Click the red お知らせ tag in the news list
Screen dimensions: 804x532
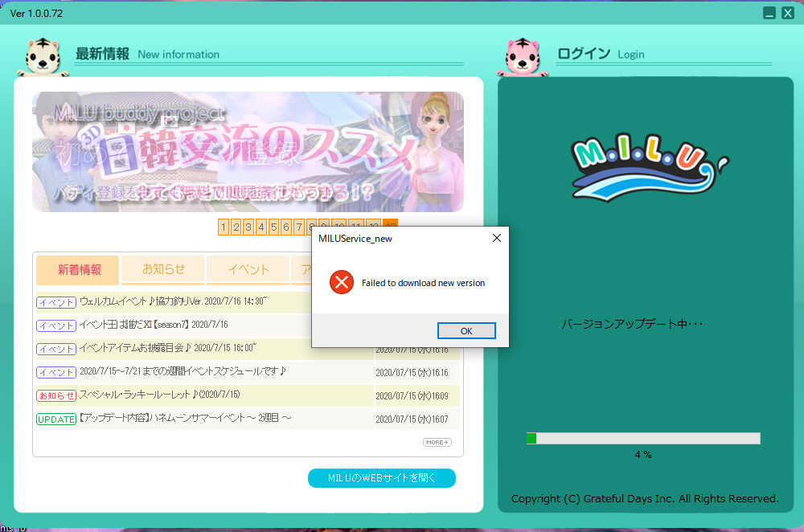click(56, 395)
